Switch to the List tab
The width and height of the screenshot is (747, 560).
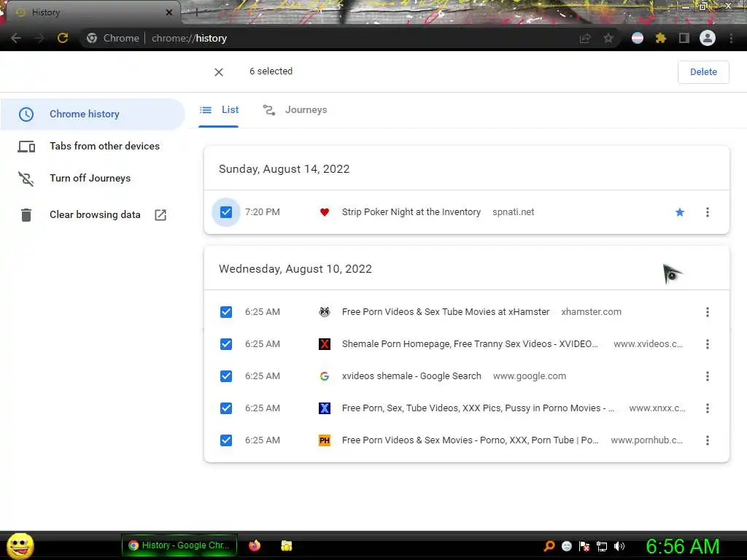point(219,110)
